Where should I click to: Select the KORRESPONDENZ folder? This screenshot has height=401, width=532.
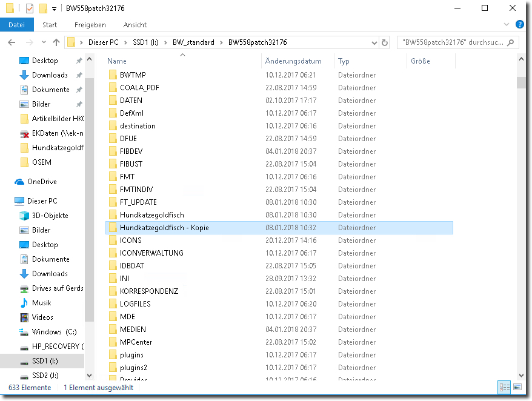(x=148, y=291)
